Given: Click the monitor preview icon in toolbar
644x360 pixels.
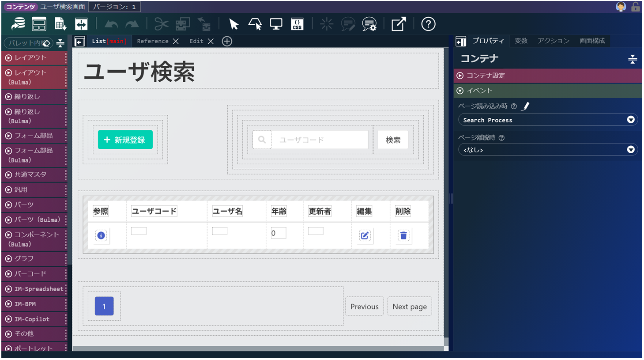Looking at the screenshot, I should tap(276, 24).
